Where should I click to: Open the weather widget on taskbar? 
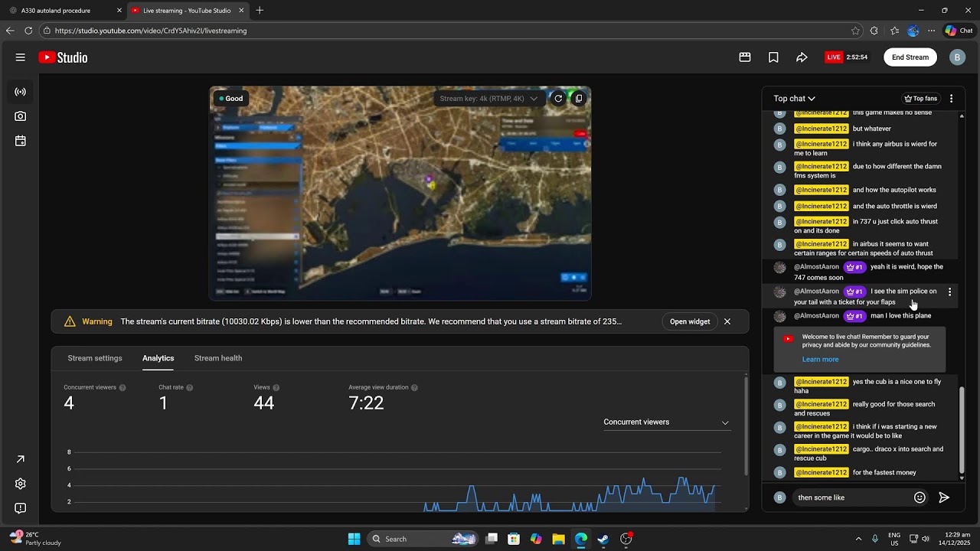34,539
